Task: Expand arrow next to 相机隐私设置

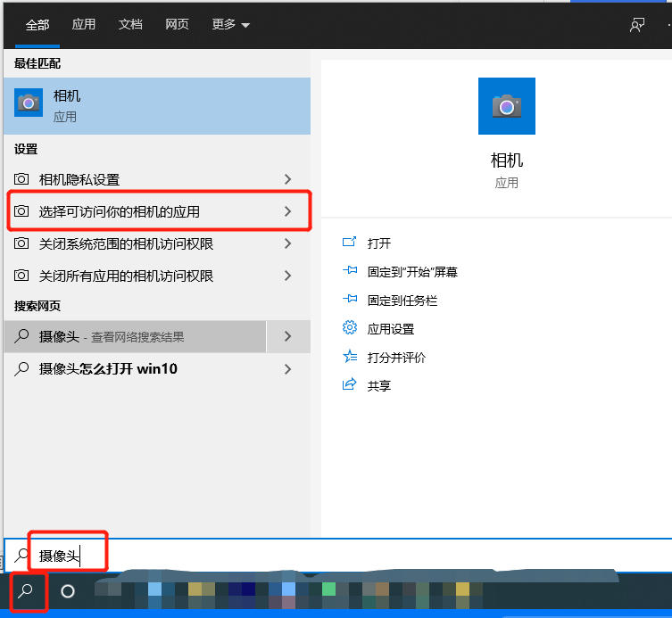Action: pyautogui.click(x=287, y=179)
